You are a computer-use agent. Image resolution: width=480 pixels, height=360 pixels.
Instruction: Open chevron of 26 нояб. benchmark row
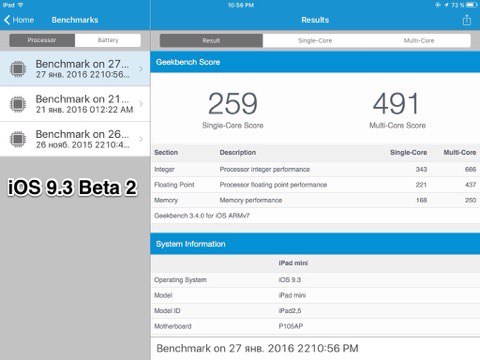[141, 139]
